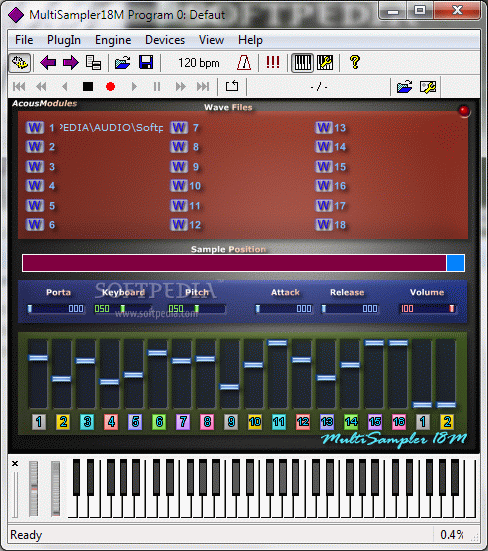Open the PlugIn menu
Viewport: 488px width, 551px height.
point(64,40)
